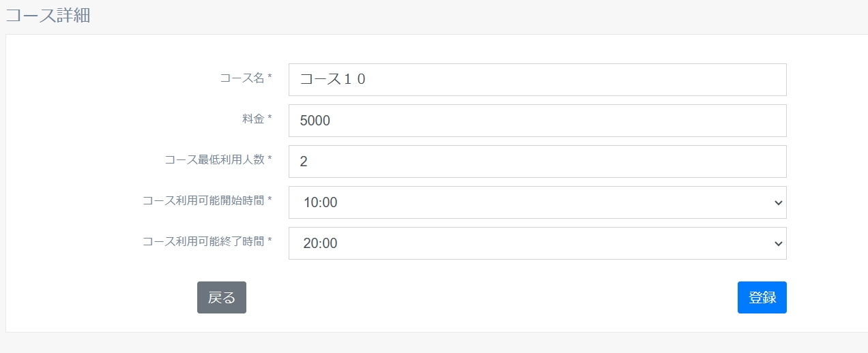Click the コース利用可能開始時間 label text
Image resolution: width=868 pixels, height=353 pixels.
pyautogui.click(x=207, y=200)
